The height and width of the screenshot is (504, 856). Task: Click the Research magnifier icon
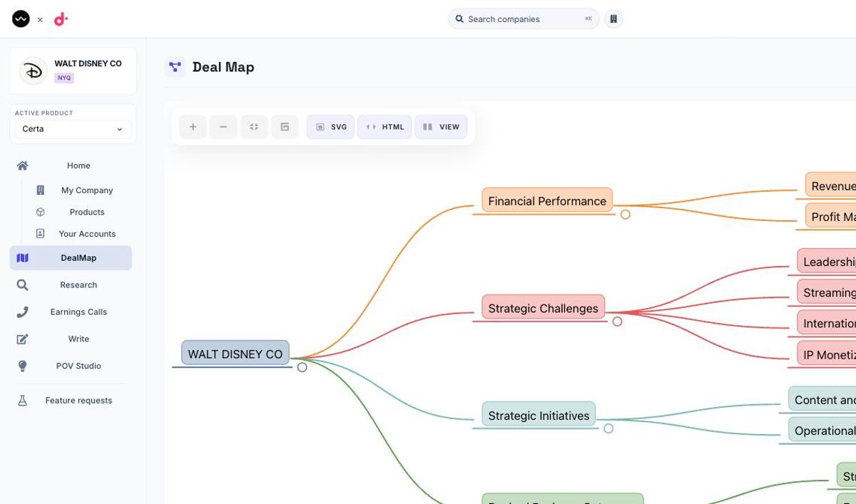22,285
